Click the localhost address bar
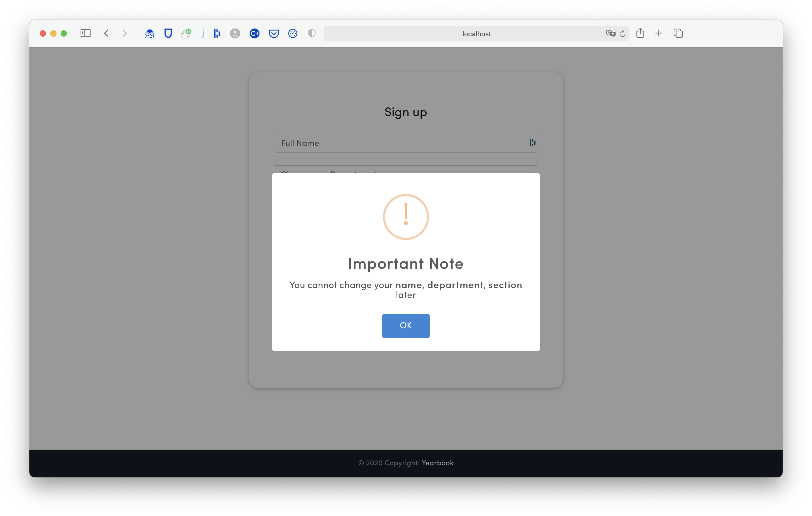 [476, 34]
